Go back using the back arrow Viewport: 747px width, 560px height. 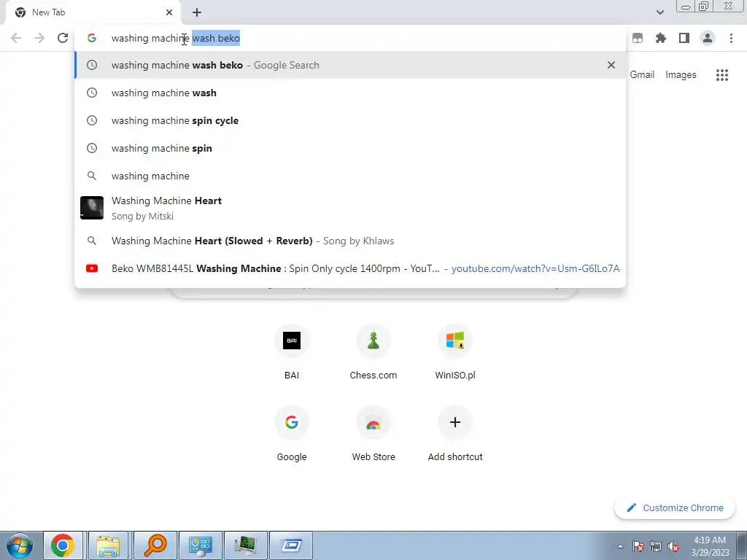tap(16, 38)
